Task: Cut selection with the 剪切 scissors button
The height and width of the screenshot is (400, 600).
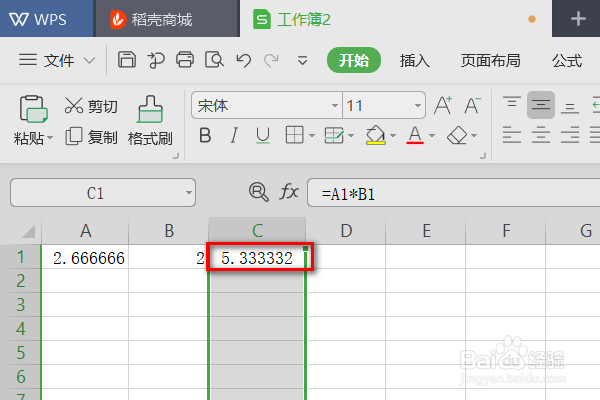Action: 91,106
